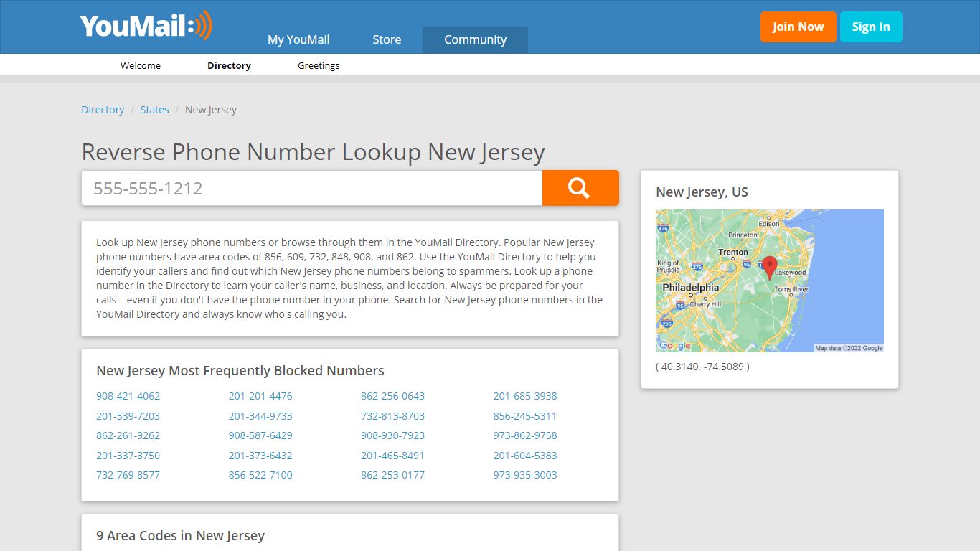Screen dimensions: 980x551
Task: Open number 732-813-8703
Action: click(x=392, y=416)
